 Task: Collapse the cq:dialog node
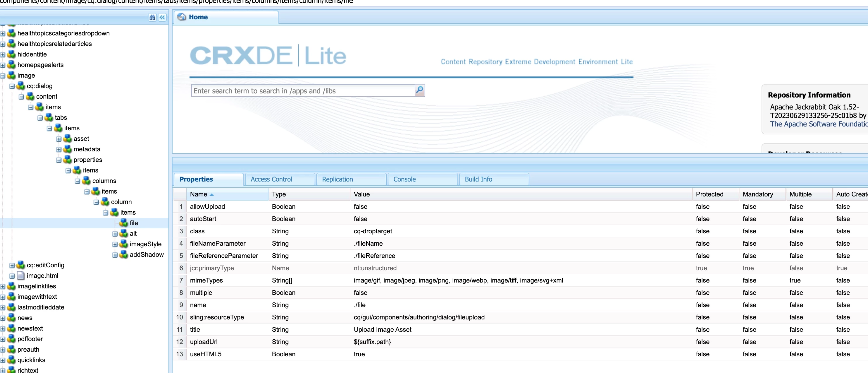click(12, 86)
